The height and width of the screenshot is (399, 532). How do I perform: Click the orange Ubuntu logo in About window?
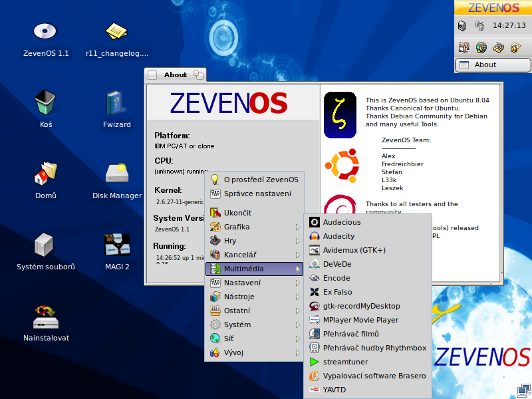(342, 166)
